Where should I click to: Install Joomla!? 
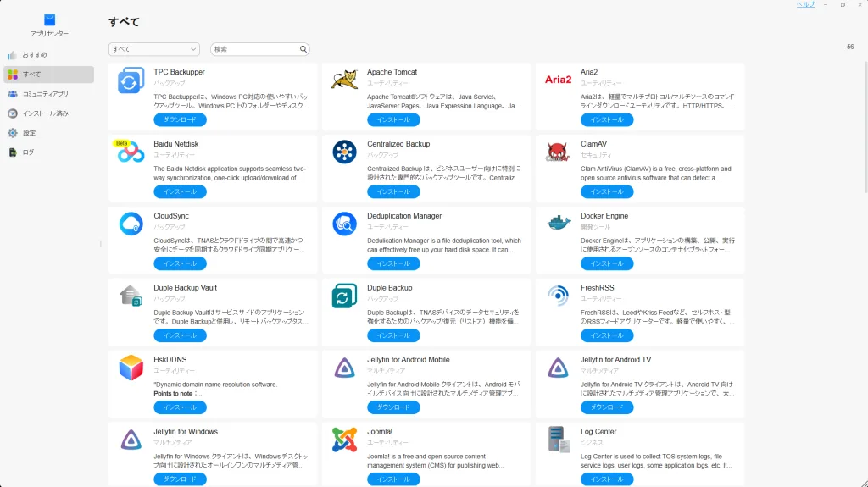[x=393, y=479]
